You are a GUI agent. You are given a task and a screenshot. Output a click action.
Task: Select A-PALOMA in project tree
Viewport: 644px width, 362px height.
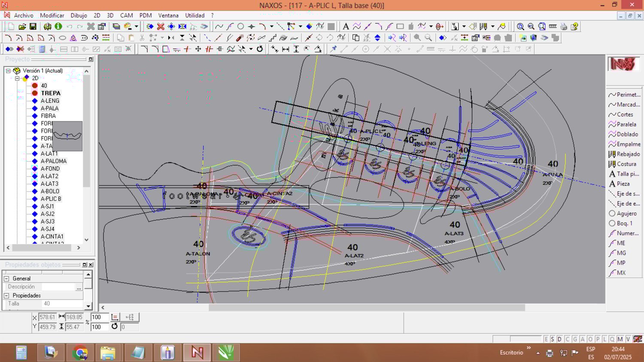coord(54,161)
